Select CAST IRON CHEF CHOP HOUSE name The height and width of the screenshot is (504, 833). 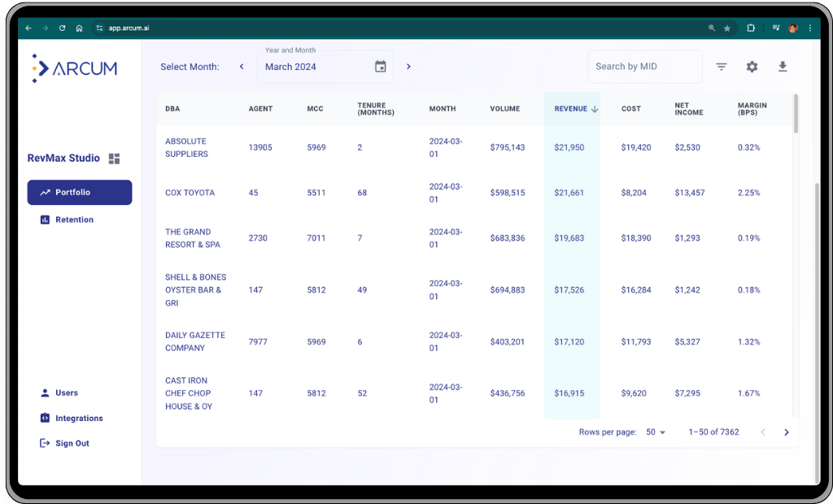coord(189,393)
